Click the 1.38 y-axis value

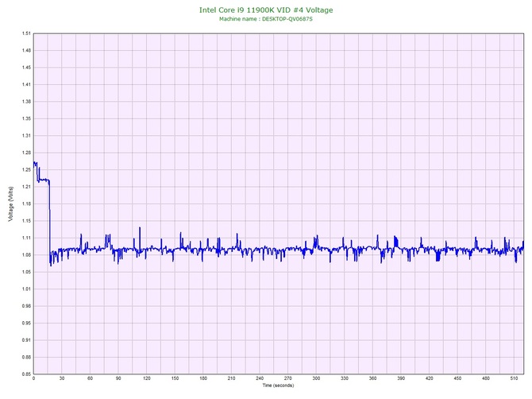pos(26,102)
